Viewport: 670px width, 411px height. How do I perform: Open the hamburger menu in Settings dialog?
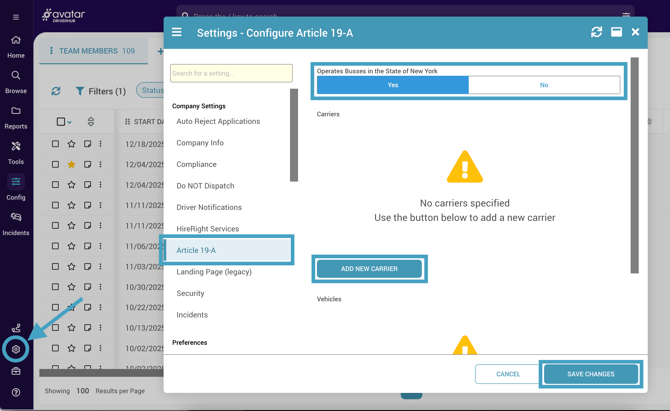point(177,32)
